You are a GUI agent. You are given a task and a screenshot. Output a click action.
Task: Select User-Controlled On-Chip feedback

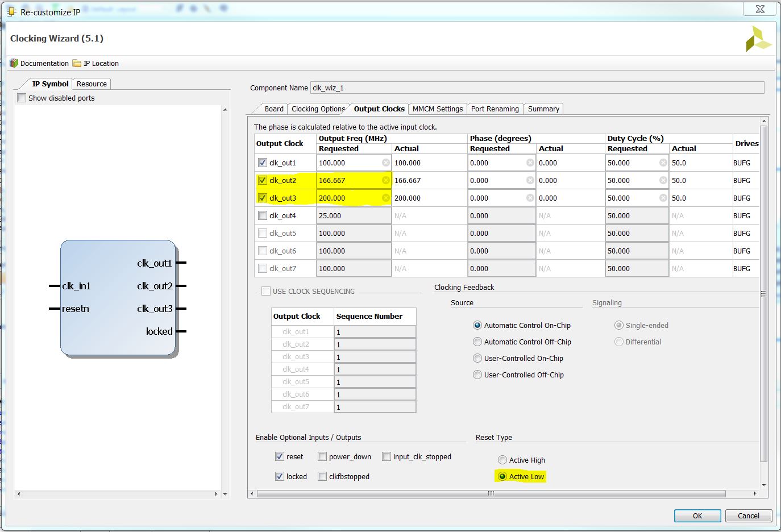point(477,358)
